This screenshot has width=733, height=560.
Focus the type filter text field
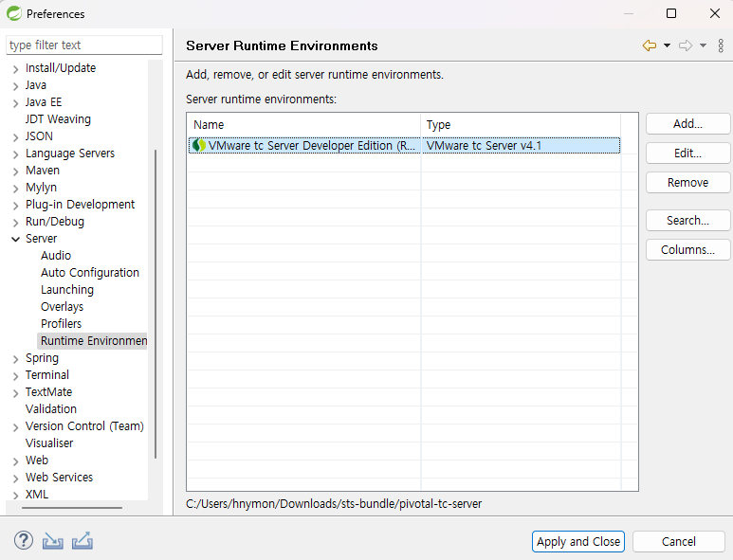(x=84, y=45)
